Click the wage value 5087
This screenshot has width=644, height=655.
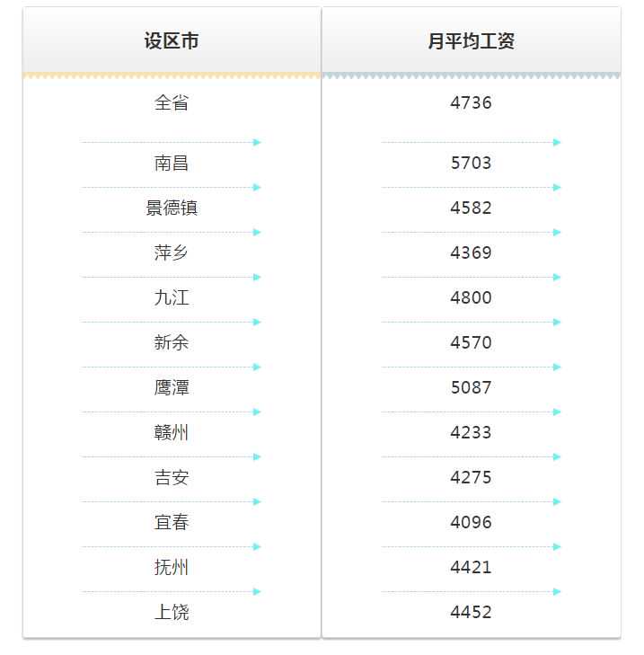(471, 387)
